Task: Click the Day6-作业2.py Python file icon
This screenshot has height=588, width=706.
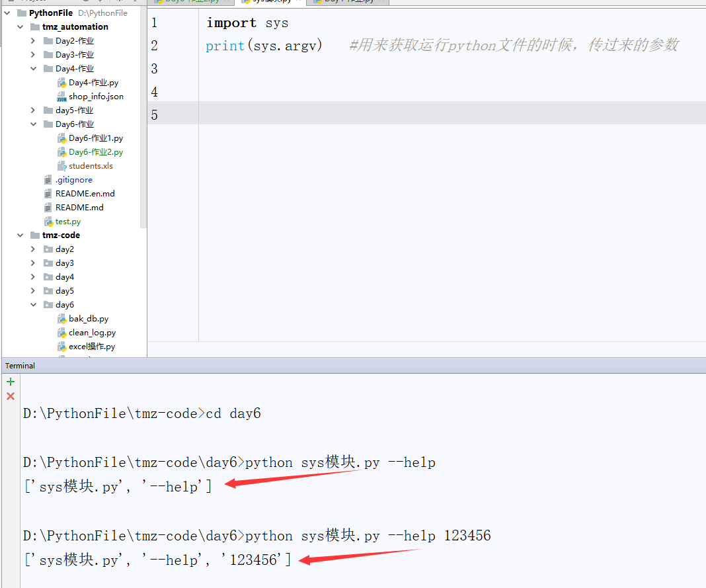Action: pyautogui.click(x=61, y=152)
